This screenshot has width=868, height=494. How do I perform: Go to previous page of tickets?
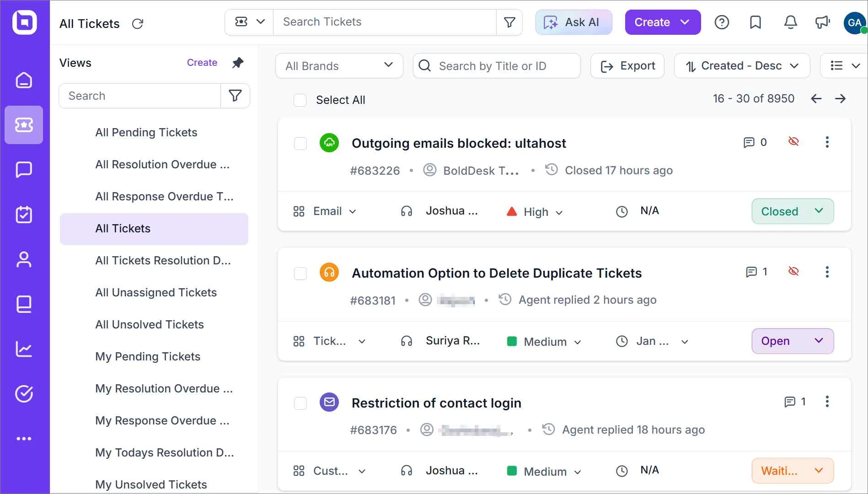(816, 99)
